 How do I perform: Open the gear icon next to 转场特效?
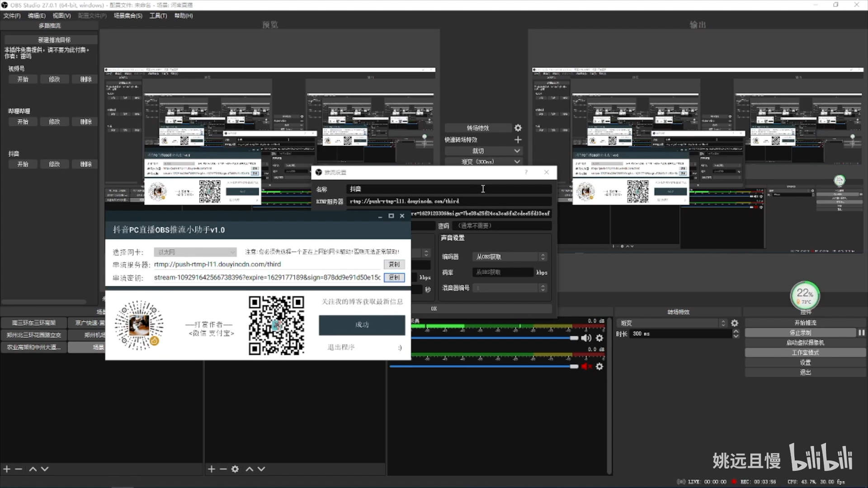coord(518,128)
